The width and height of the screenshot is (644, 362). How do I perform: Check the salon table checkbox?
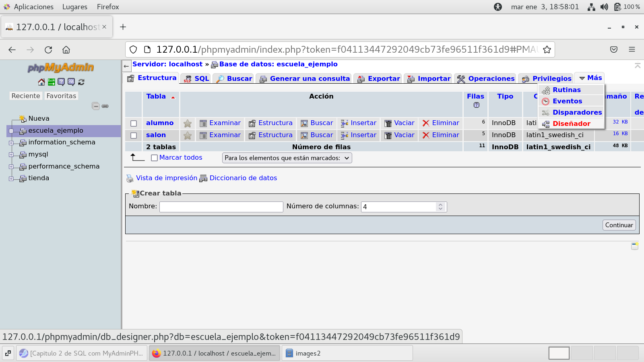[134, 136]
